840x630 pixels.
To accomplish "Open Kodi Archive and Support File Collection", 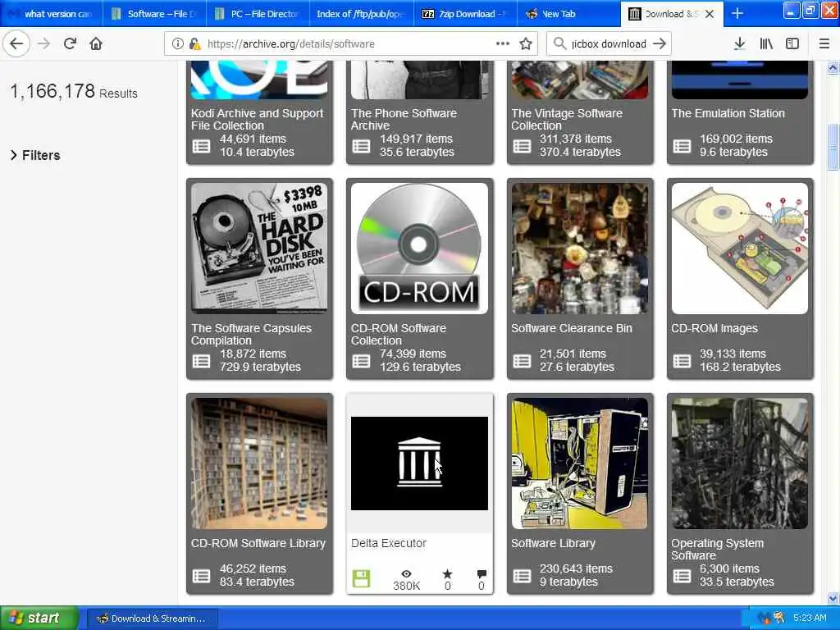I will pyautogui.click(x=257, y=120).
